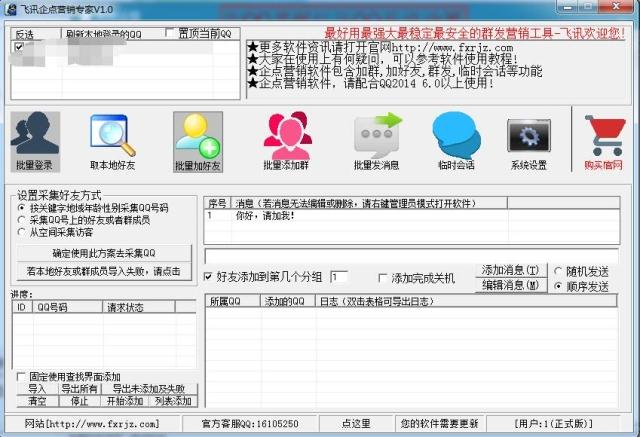Click the app icon in the title bar
Image resolution: width=640 pixels, height=437 pixels.
point(11,9)
